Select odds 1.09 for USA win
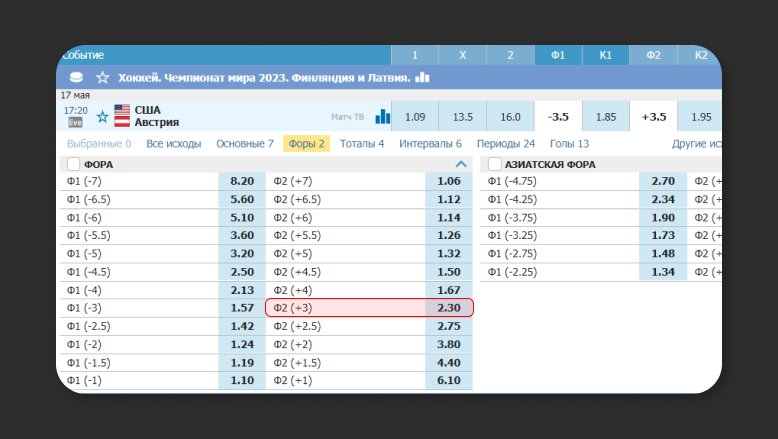The height and width of the screenshot is (439, 778). (x=414, y=117)
